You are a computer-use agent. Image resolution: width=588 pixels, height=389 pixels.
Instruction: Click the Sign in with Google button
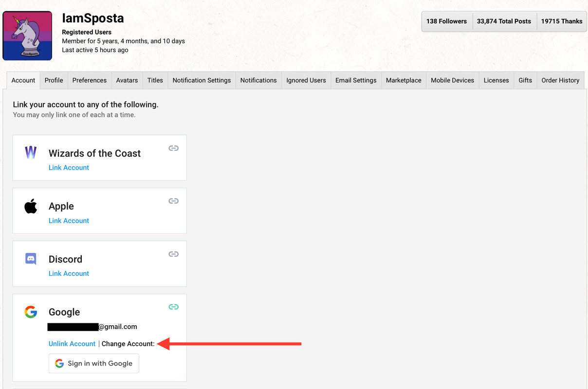click(94, 363)
